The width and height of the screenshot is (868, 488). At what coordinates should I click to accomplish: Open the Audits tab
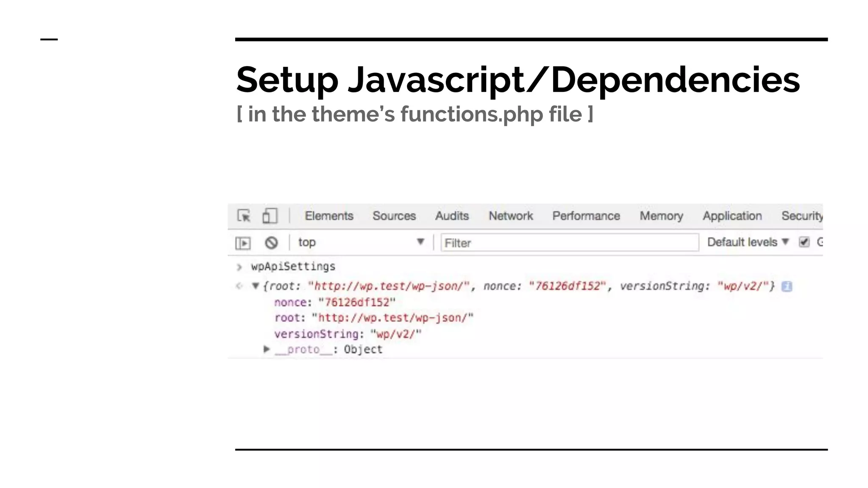[452, 216]
